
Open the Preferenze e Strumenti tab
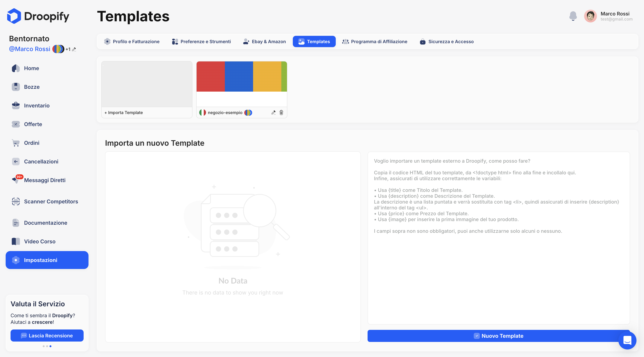(x=201, y=41)
